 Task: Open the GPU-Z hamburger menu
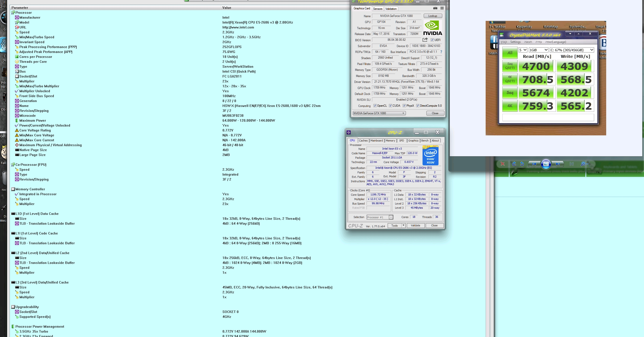tap(442, 8)
